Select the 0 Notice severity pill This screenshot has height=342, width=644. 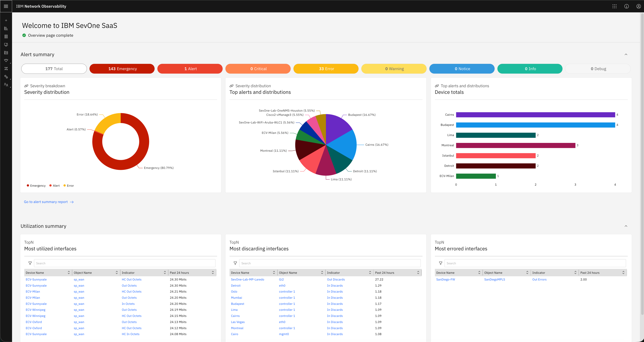point(462,69)
